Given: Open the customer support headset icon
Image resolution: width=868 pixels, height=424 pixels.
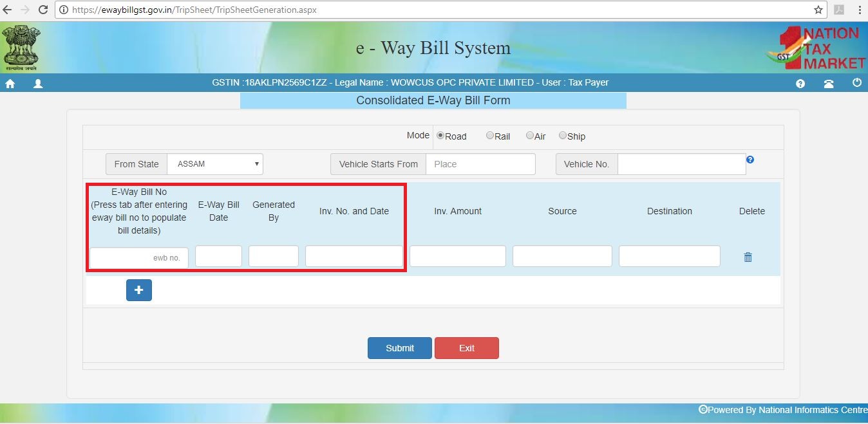Looking at the screenshot, I should point(829,83).
